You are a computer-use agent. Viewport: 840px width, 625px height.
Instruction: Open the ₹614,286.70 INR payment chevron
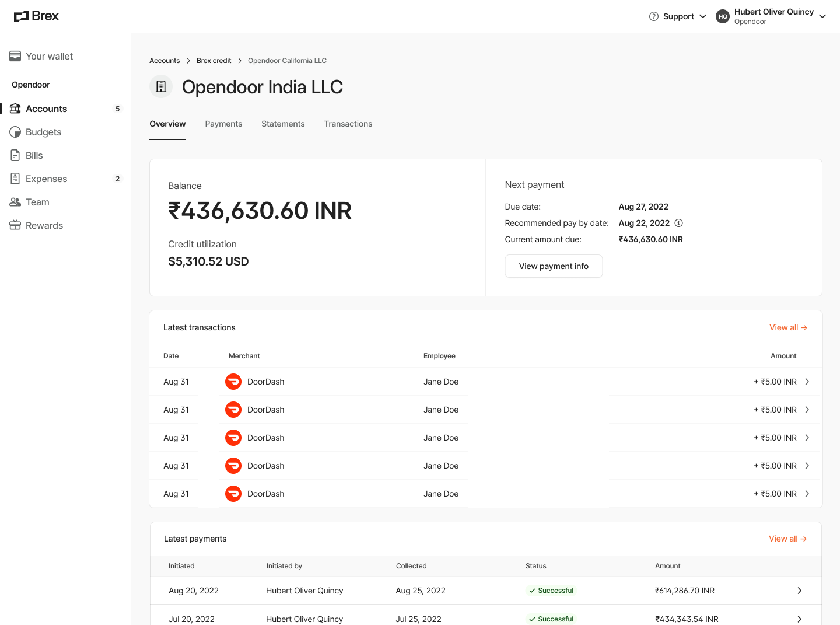click(800, 591)
